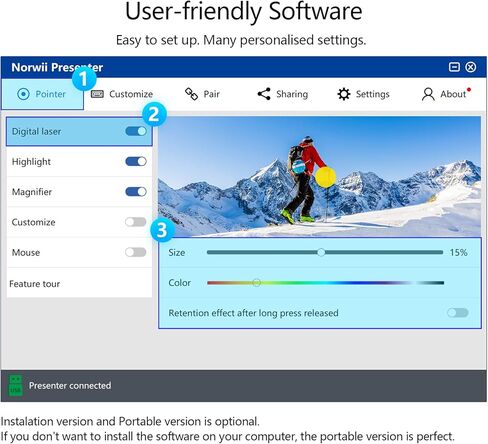Click the Pair chain-link icon
The width and height of the screenshot is (488, 444).
(x=191, y=94)
